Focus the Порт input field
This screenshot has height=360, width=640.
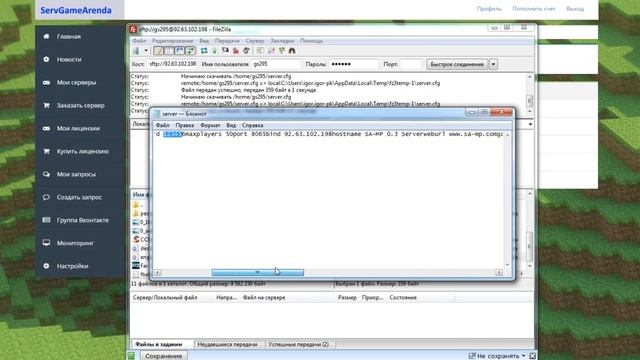410,64
